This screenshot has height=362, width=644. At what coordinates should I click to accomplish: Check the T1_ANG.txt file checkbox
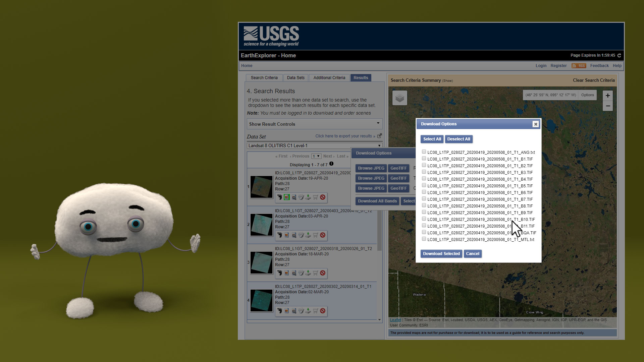(424, 152)
